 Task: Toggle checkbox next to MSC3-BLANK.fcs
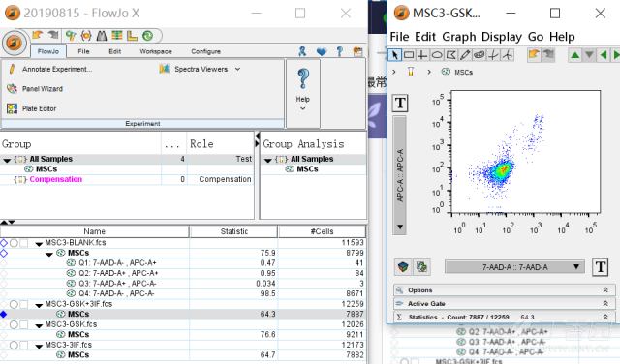click(24, 243)
